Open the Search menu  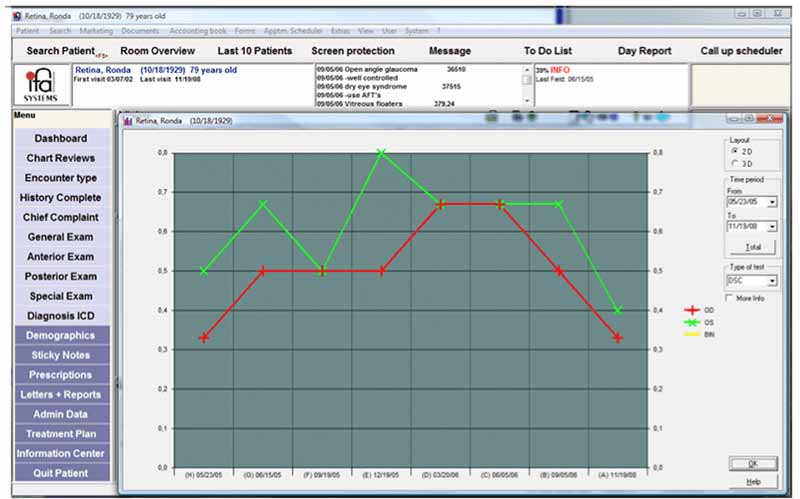point(60,31)
